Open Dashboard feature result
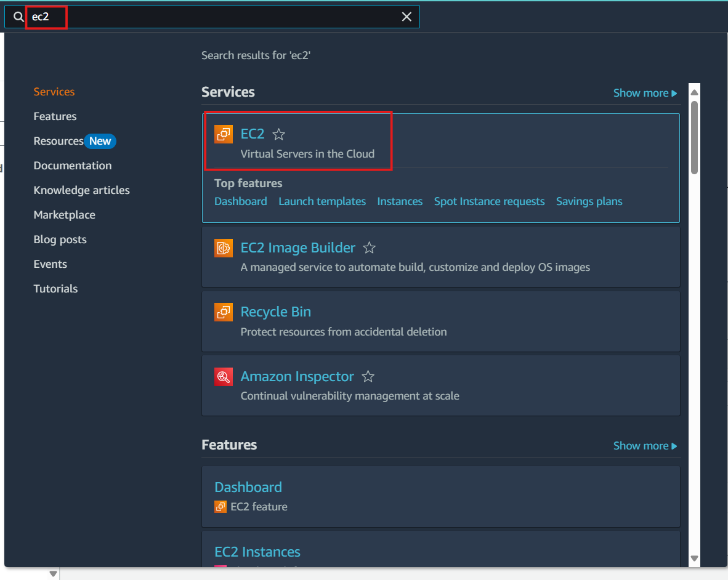This screenshot has height=580, width=728. [x=248, y=487]
